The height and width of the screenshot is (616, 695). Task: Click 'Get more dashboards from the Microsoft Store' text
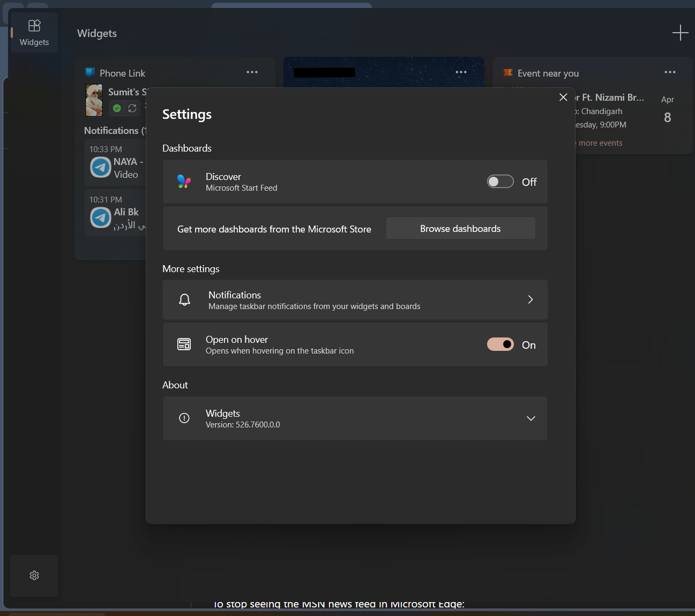[x=274, y=229]
